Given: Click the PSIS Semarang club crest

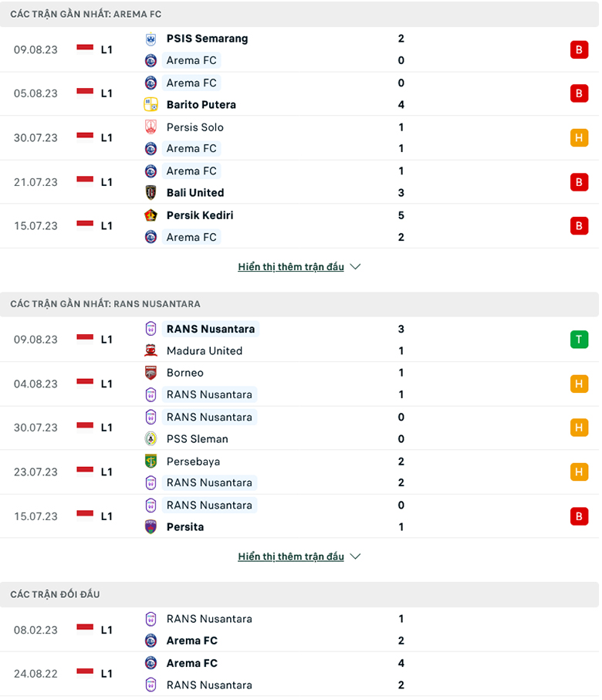Looking at the screenshot, I should tap(150, 39).
